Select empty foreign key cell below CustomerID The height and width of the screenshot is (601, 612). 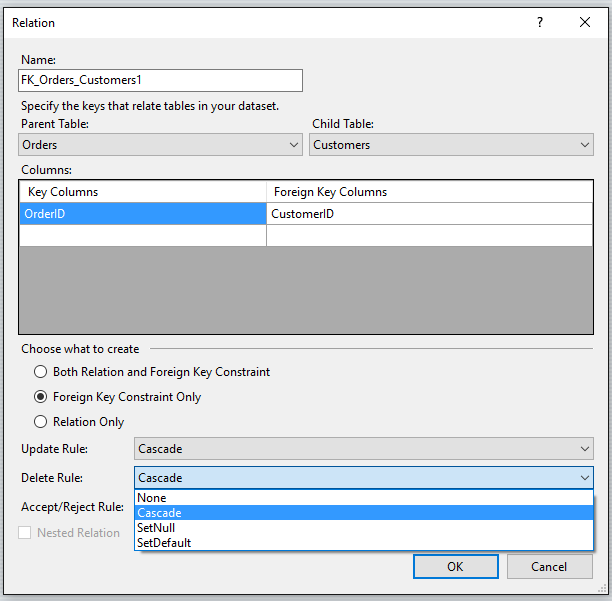[429, 235]
